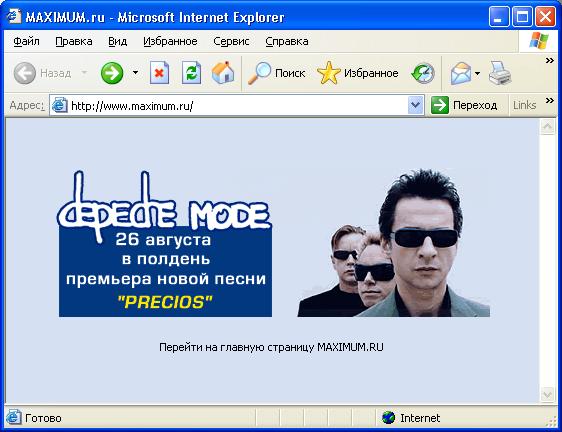This screenshot has width=562, height=432.
Task: Go to the Home page icon
Action: [223, 73]
